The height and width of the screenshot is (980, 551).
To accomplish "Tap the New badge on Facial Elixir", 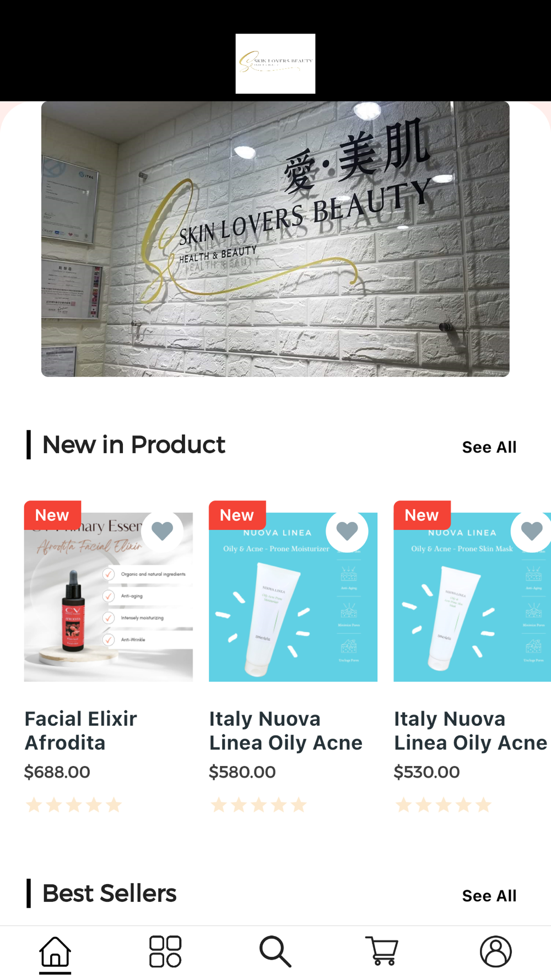I will 52,515.
